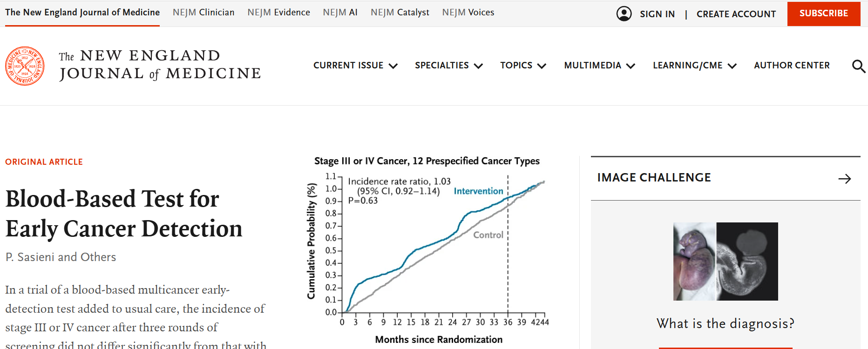Open the NEJM Catalyst site
The image size is (868, 349).
400,13
